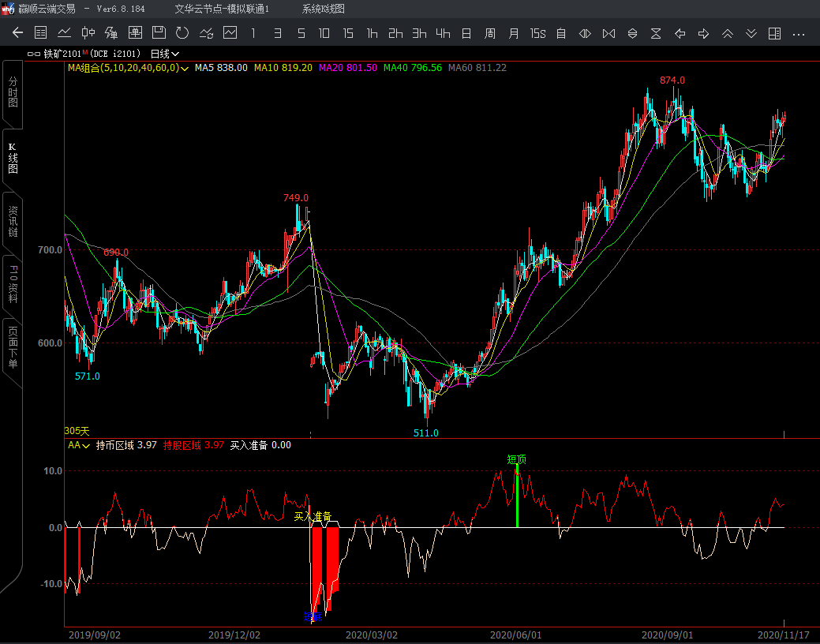Switch to the 分时图 side tab
Viewport: 820px width, 644px height.
pyautogui.click(x=13, y=92)
